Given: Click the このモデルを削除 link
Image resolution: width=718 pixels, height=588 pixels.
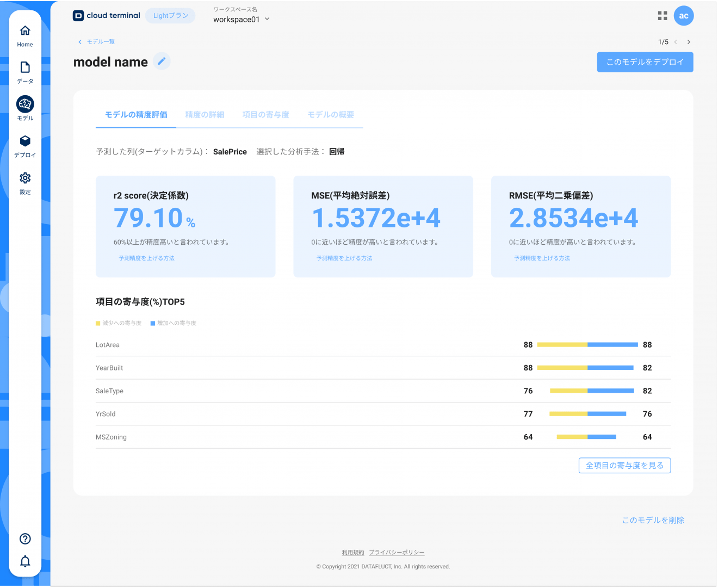Looking at the screenshot, I should pyautogui.click(x=653, y=520).
